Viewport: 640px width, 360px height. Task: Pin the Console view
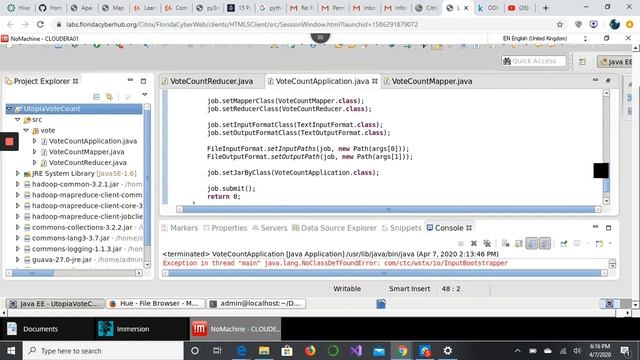564,243
